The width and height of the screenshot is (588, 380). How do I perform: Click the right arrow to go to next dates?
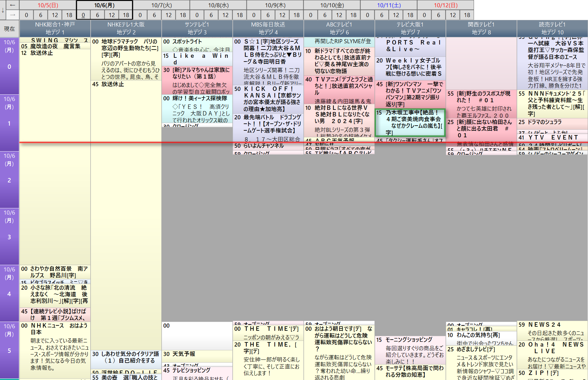pyautogui.click(x=13, y=15)
